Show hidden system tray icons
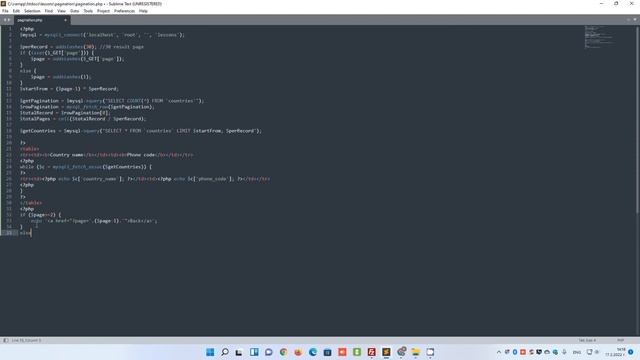 pyautogui.click(x=499, y=352)
